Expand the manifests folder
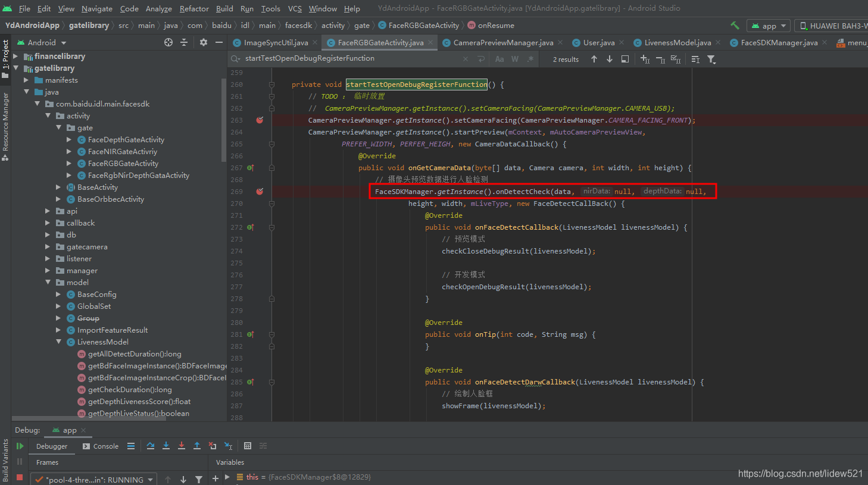This screenshot has height=485, width=868. [x=26, y=80]
